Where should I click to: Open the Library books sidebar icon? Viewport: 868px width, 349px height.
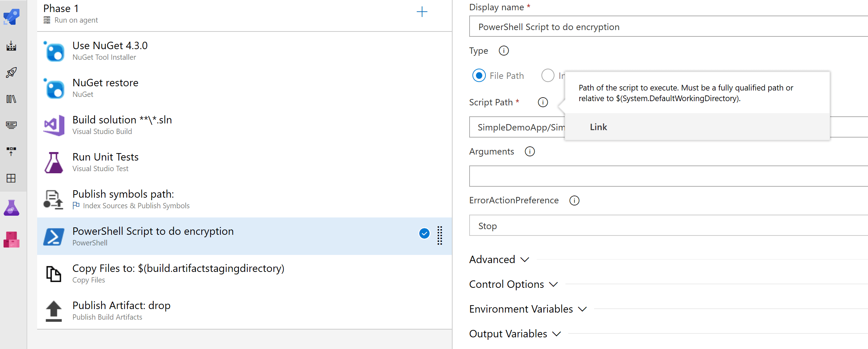pyautogui.click(x=11, y=99)
